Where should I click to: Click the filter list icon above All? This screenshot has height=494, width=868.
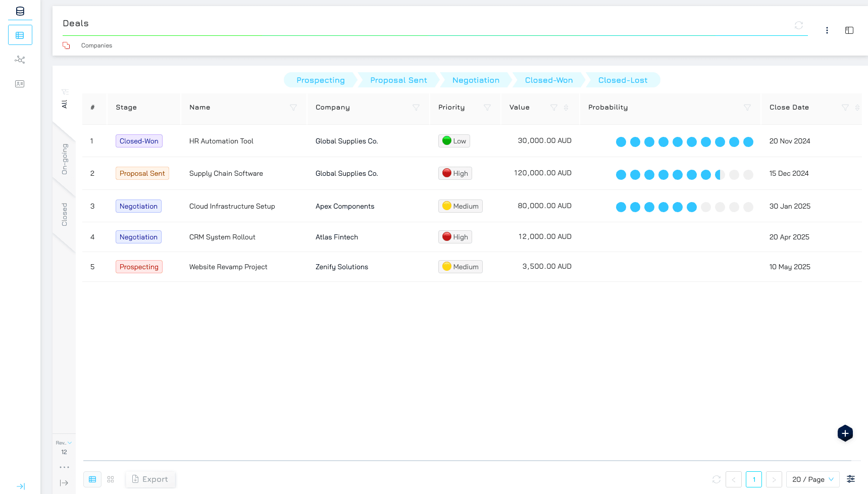pos(65,92)
